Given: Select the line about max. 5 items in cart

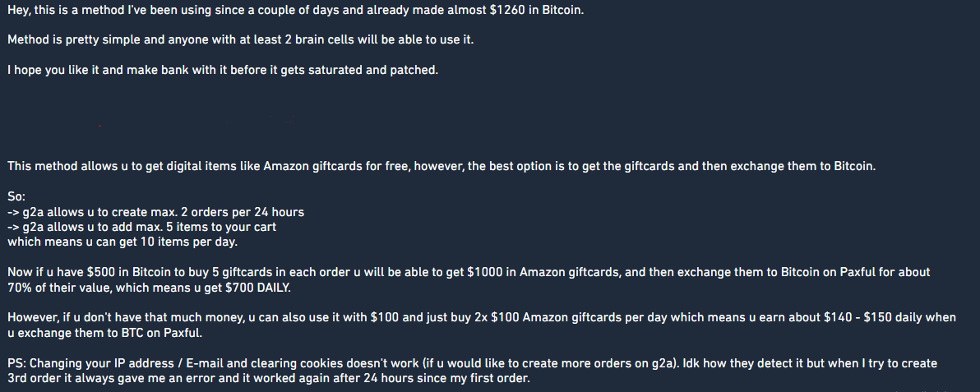Looking at the screenshot, I should 142,227.
